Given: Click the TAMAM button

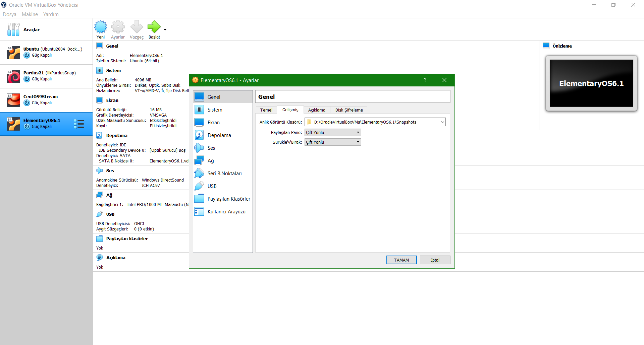Looking at the screenshot, I should (x=401, y=260).
